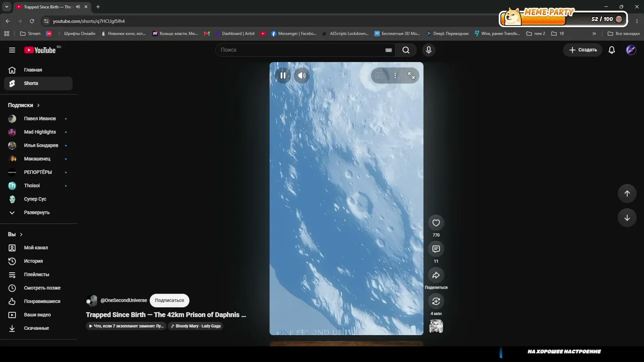Image resolution: width=644 pixels, height=362 pixels.
Task: Show more bookmarks chevron
Action: pos(594,34)
